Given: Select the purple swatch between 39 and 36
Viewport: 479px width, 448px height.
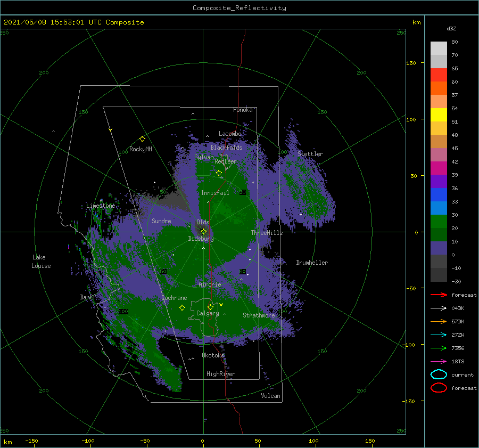Looking at the screenshot, I should point(439,181).
